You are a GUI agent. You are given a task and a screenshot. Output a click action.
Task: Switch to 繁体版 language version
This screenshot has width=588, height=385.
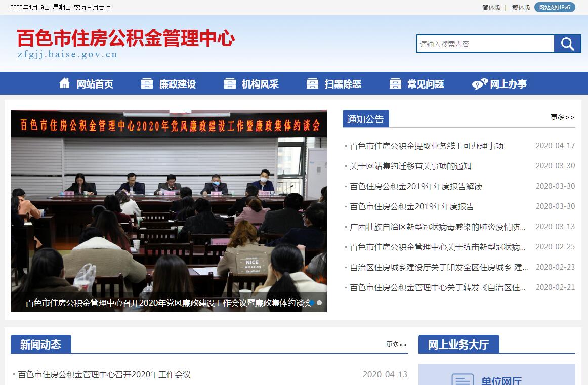tap(521, 7)
